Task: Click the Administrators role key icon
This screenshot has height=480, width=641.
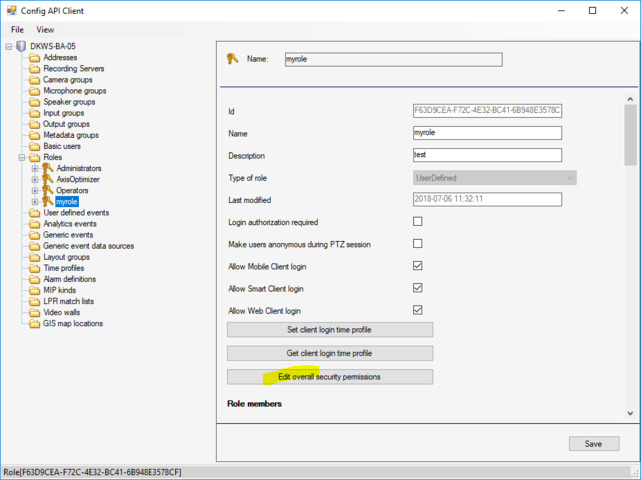Action: point(47,168)
